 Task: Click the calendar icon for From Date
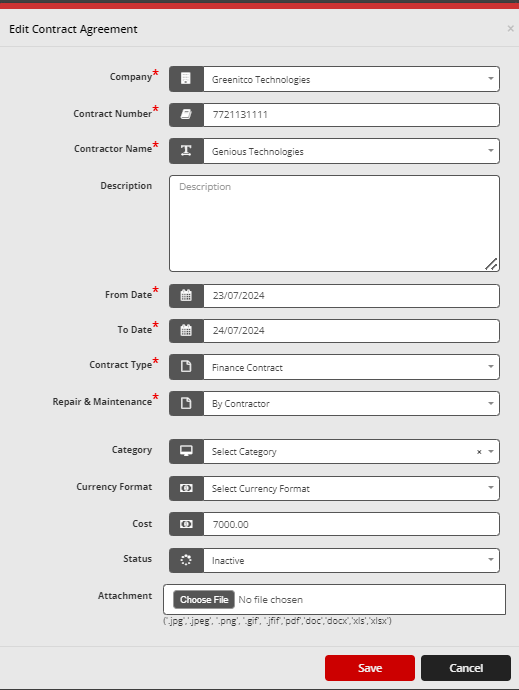(186, 295)
